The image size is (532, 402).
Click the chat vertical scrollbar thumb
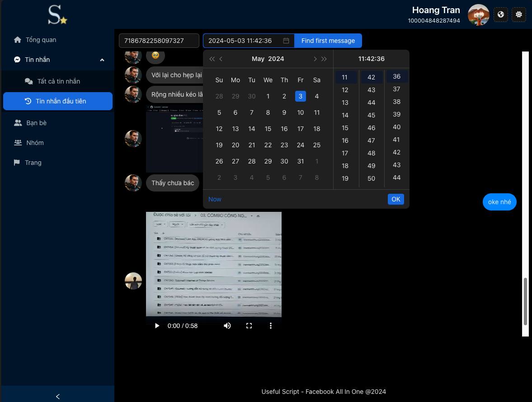(525, 302)
